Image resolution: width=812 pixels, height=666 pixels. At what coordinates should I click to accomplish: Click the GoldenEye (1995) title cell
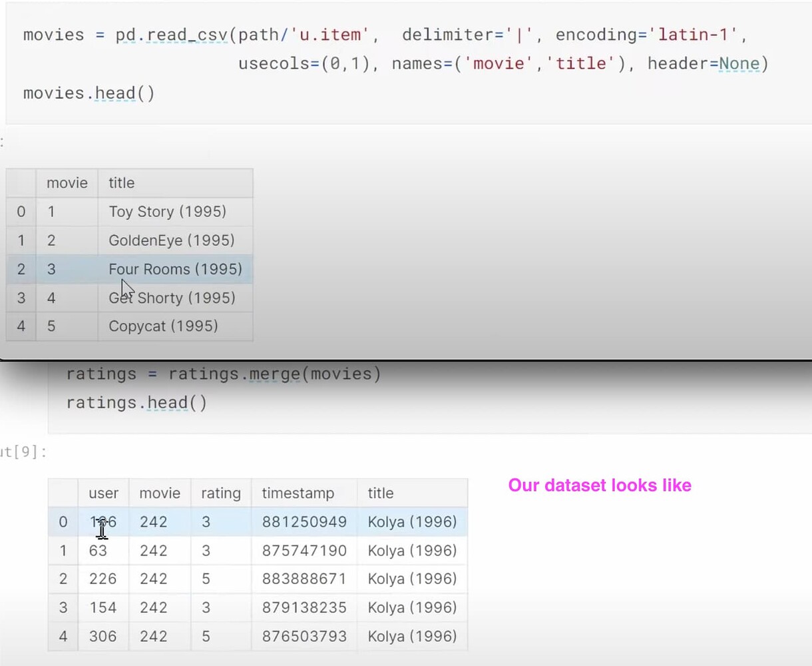[x=172, y=240]
